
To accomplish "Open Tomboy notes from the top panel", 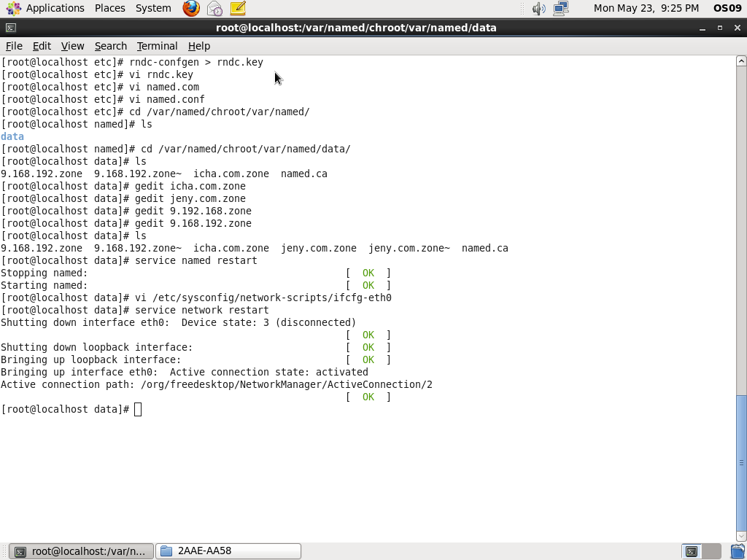I will tap(238, 9).
